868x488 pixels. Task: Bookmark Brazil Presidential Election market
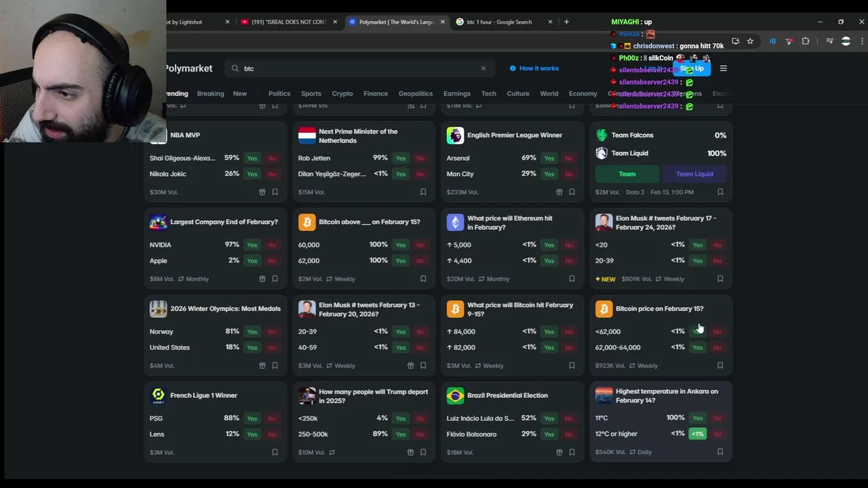coord(572,452)
